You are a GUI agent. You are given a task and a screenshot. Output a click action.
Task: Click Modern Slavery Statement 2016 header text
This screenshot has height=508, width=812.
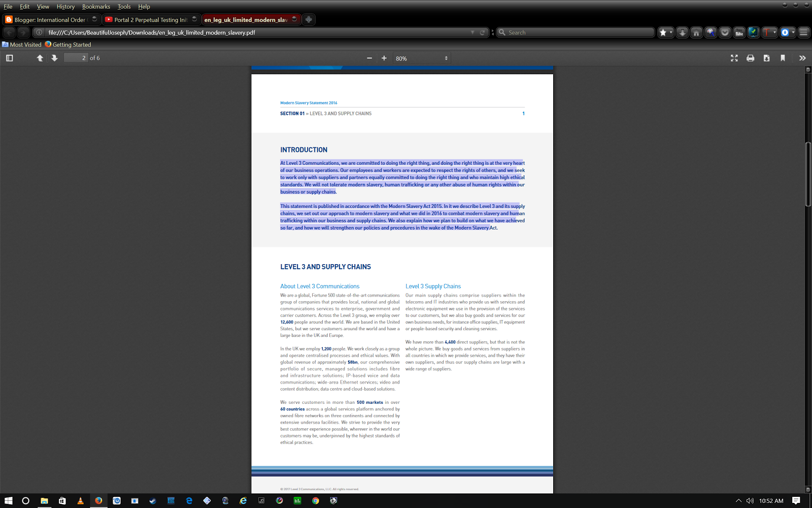point(309,103)
